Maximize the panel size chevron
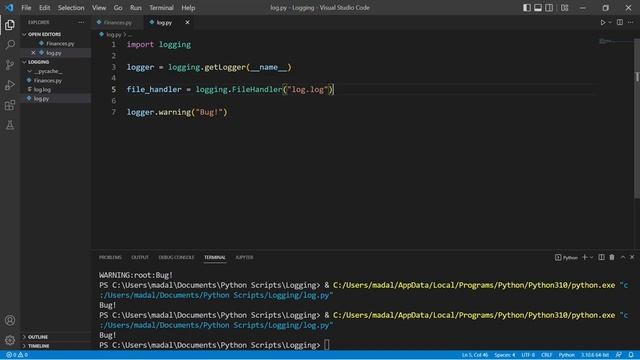The height and width of the screenshot is (360, 640). coord(623,257)
